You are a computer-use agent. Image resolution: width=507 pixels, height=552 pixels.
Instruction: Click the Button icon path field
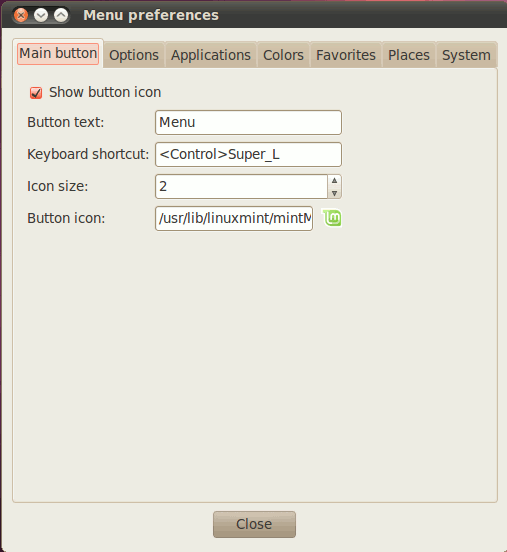234,218
